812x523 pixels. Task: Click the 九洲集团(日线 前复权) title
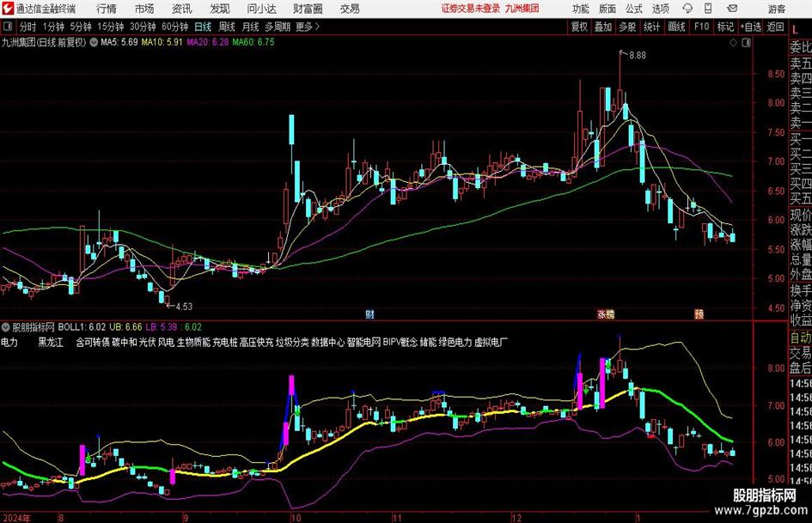[x=44, y=42]
